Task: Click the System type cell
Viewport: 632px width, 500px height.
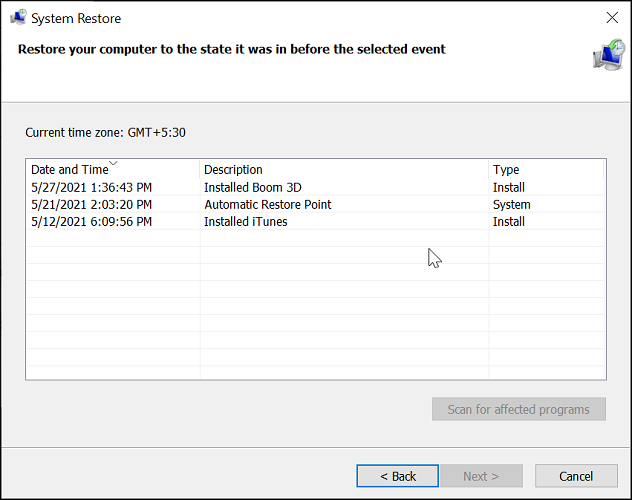Action: tap(511, 205)
